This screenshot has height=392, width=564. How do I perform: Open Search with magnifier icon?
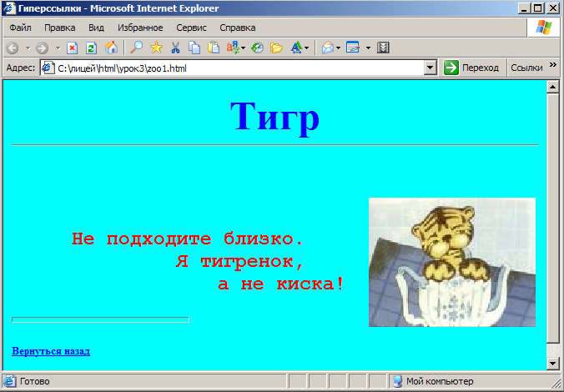pos(137,48)
